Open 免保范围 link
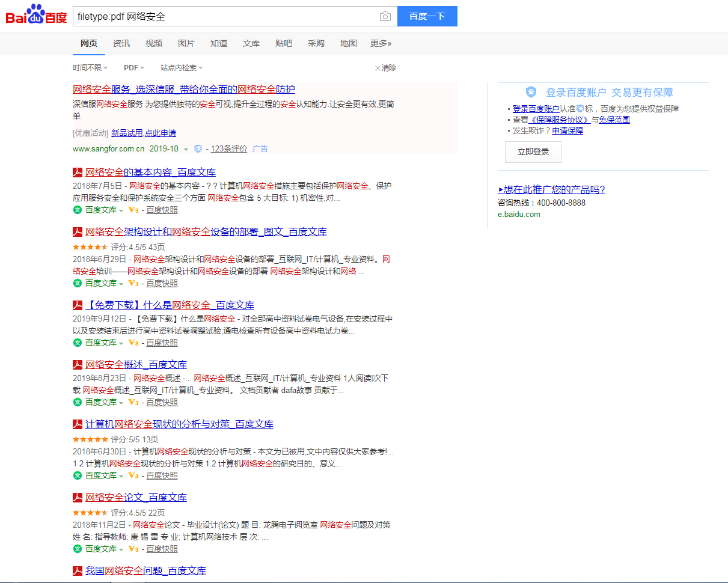728x583 pixels. point(614,120)
